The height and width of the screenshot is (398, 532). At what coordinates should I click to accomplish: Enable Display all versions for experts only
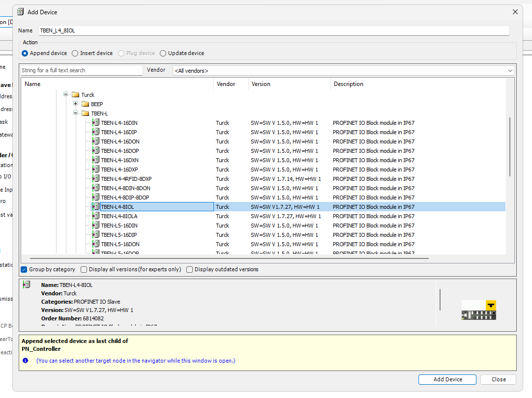(x=84, y=270)
